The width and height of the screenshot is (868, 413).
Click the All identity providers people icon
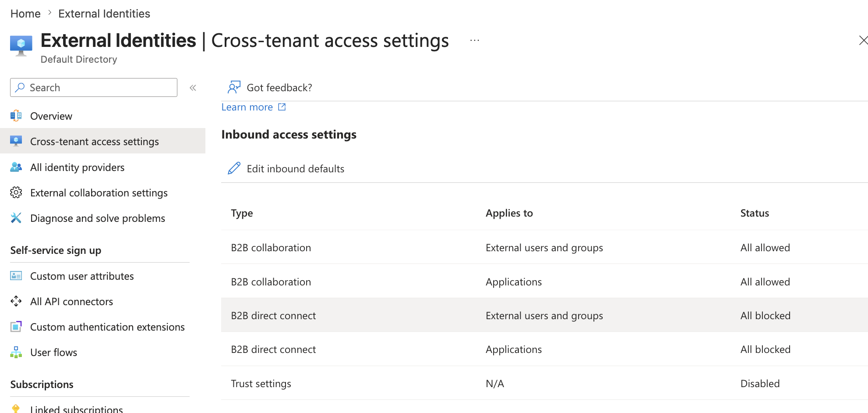(16, 167)
